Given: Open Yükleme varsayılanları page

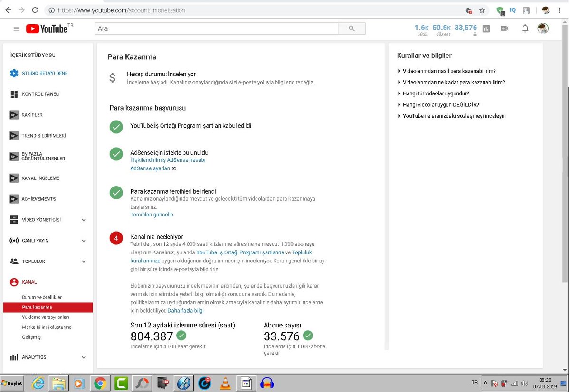Looking at the screenshot, I should 46,317.
